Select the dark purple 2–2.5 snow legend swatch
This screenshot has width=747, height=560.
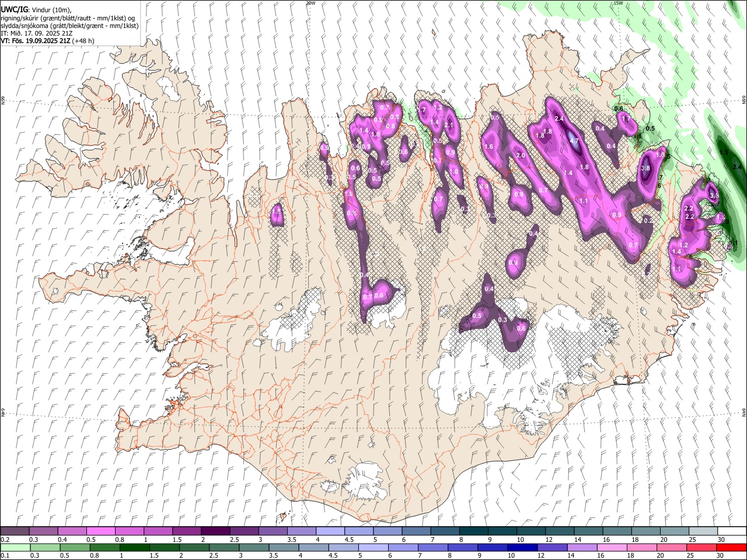click(x=215, y=531)
